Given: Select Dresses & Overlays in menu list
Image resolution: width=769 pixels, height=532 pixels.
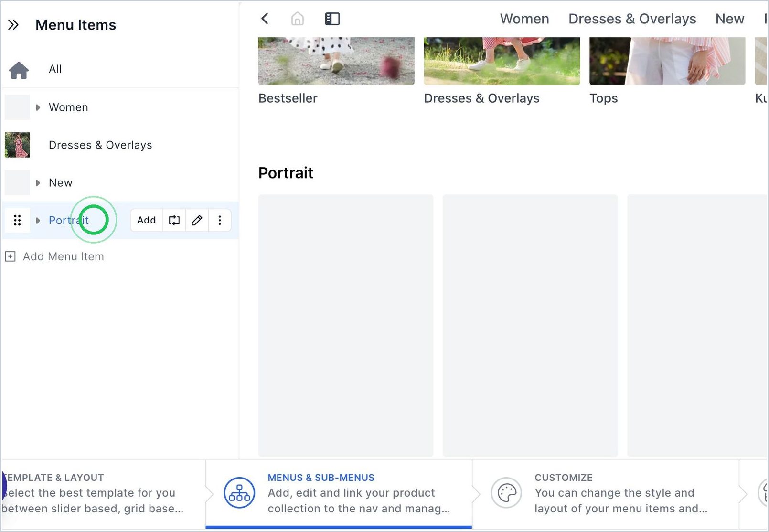Looking at the screenshot, I should point(100,145).
